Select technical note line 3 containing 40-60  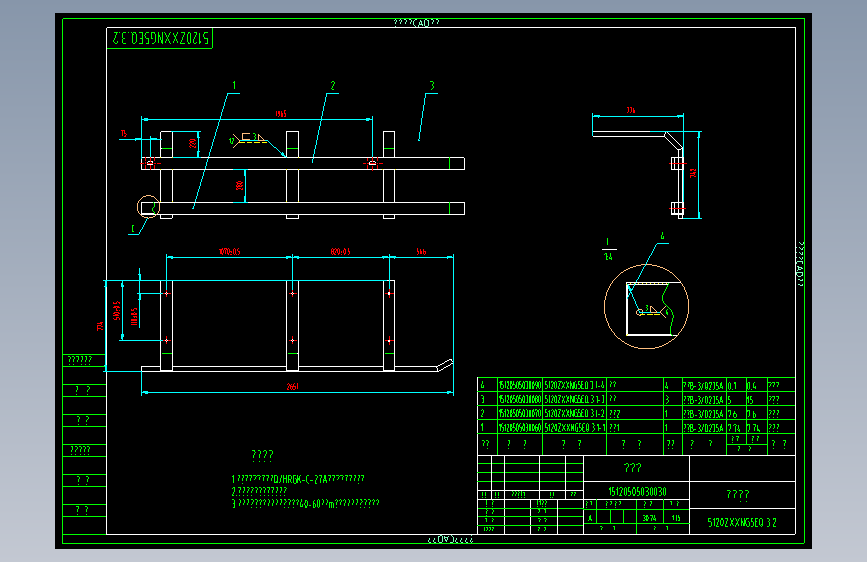click(305, 503)
